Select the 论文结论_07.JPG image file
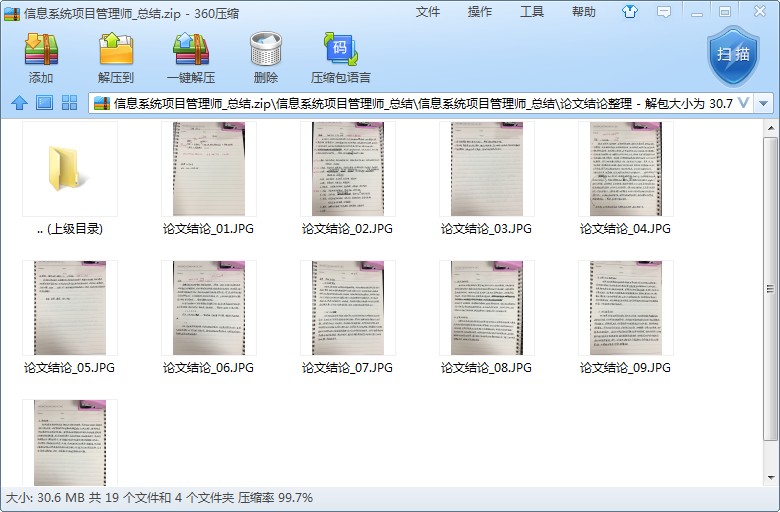Screen dimensions: 780x512 tap(347, 309)
